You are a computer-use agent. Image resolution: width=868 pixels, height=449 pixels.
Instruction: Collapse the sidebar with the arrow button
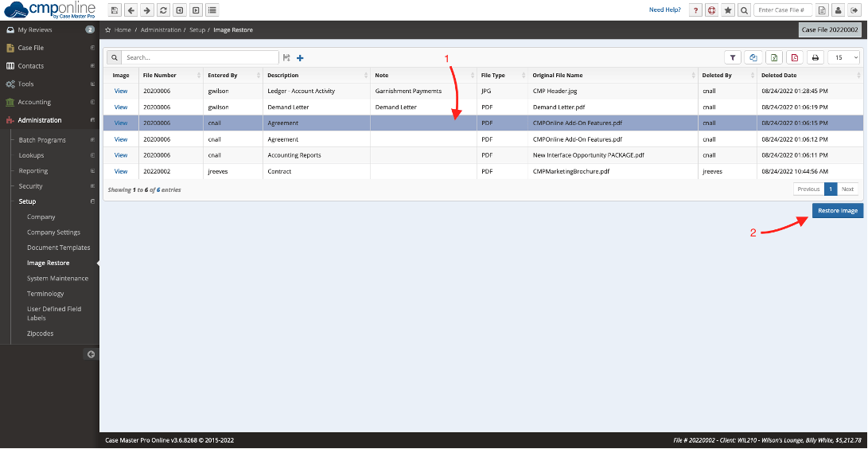click(x=91, y=354)
